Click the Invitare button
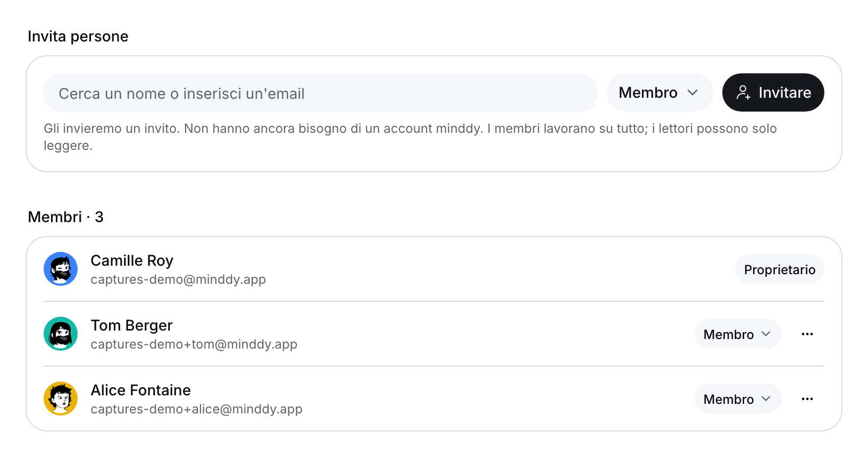 773,92
